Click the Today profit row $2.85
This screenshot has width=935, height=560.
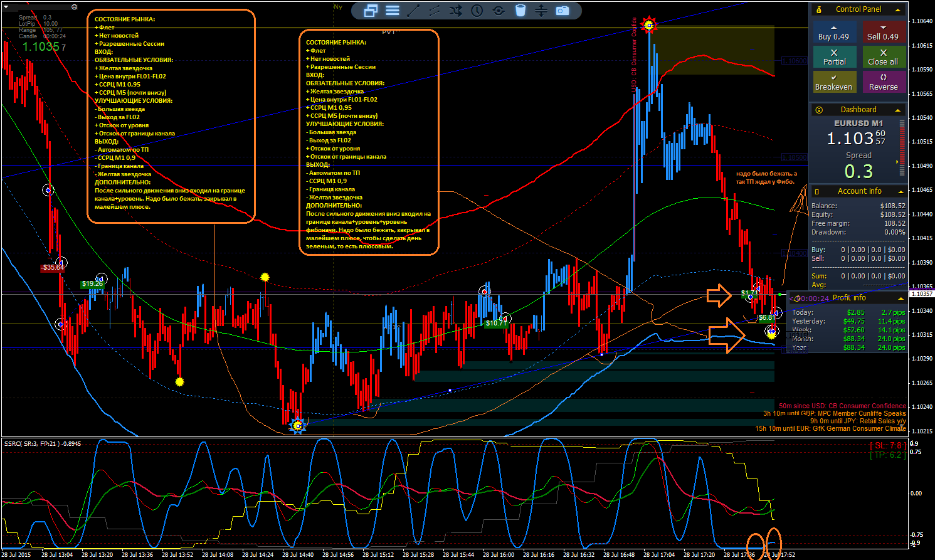848,312
